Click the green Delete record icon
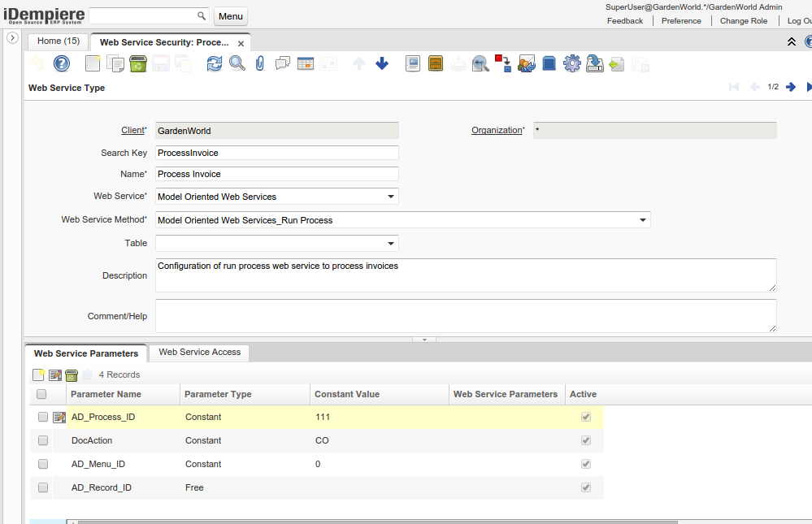This screenshot has height=524, width=812. coord(138,63)
